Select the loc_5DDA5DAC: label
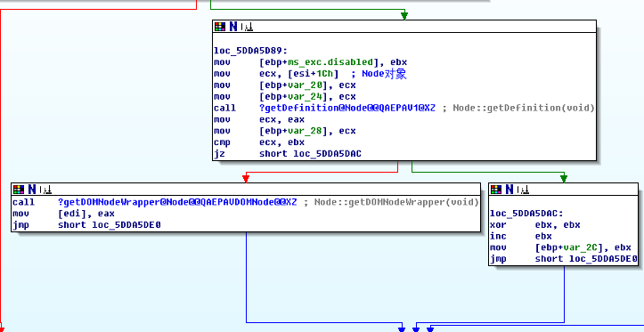Image resolution: width=644 pixels, height=332 pixels. click(527, 214)
